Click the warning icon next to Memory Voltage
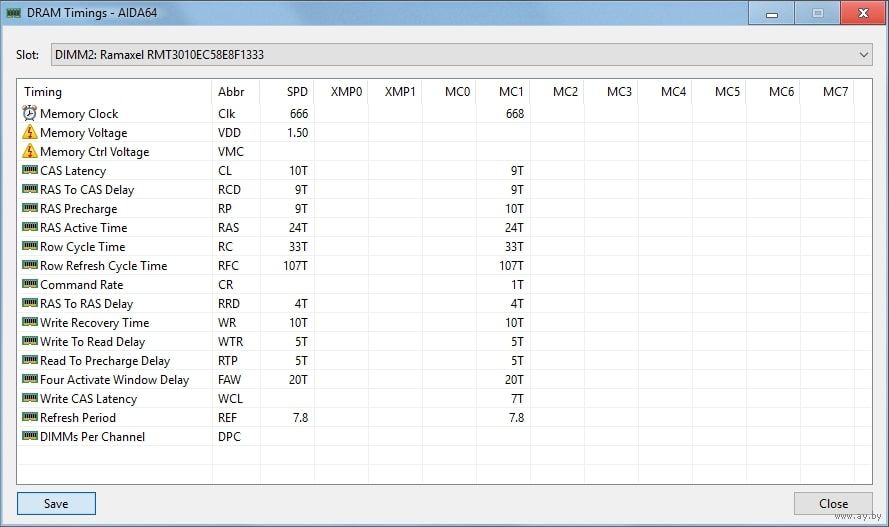 pyautogui.click(x=29, y=133)
